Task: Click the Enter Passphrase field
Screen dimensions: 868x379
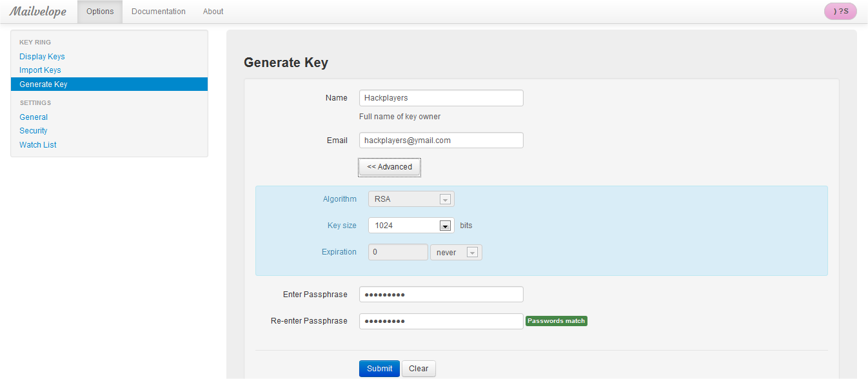Action: [441, 295]
